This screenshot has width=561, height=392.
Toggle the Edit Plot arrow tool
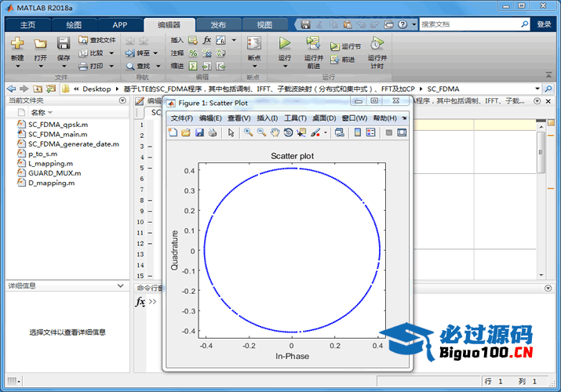231,133
